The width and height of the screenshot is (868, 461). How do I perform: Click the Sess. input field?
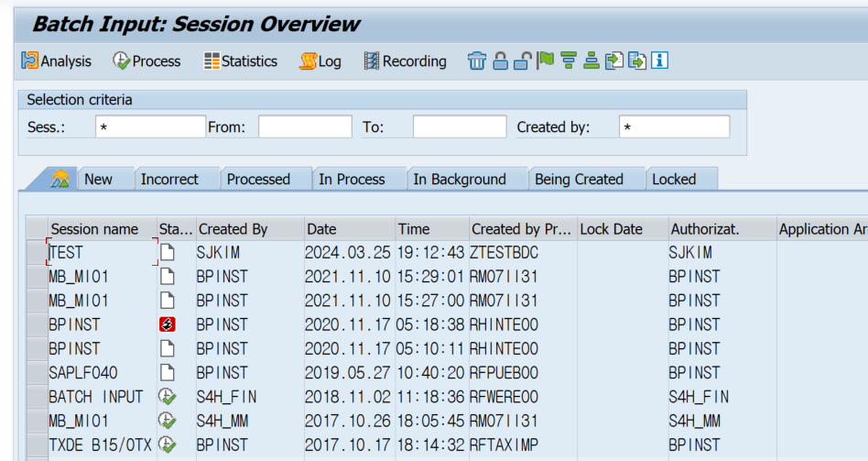pos(150,126)
